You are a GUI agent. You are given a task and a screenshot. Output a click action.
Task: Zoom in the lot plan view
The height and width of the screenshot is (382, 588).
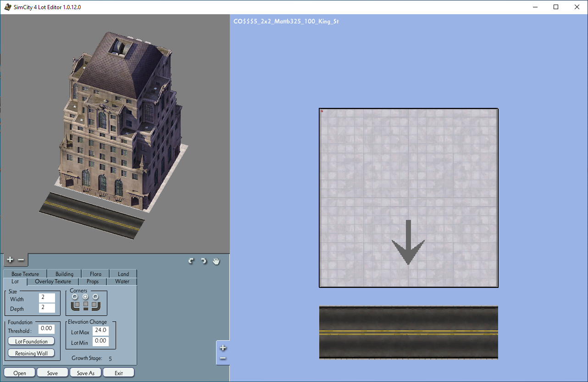coord(223,348)
